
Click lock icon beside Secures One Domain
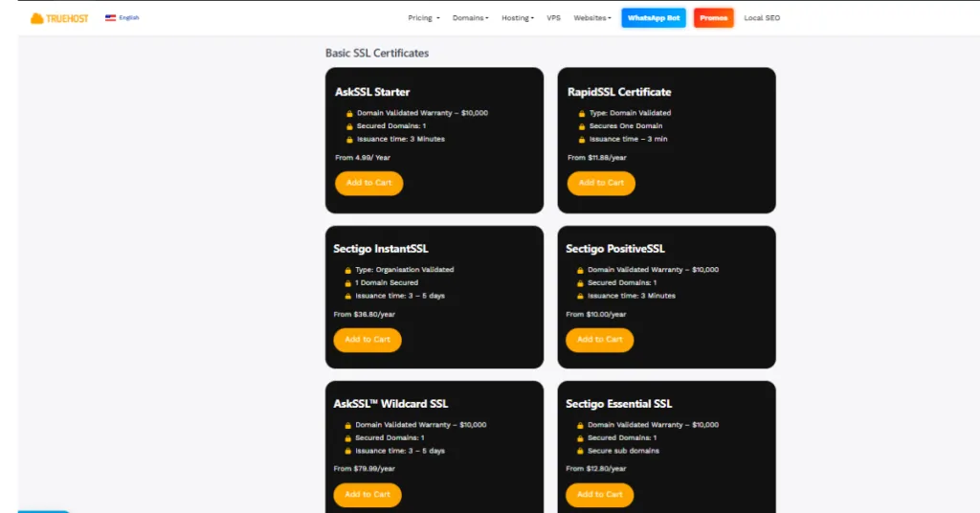(x=582, y=126)
